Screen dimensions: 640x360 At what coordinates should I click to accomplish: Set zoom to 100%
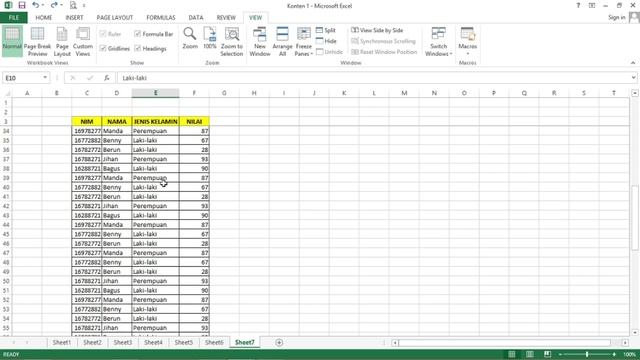point(210,38)
